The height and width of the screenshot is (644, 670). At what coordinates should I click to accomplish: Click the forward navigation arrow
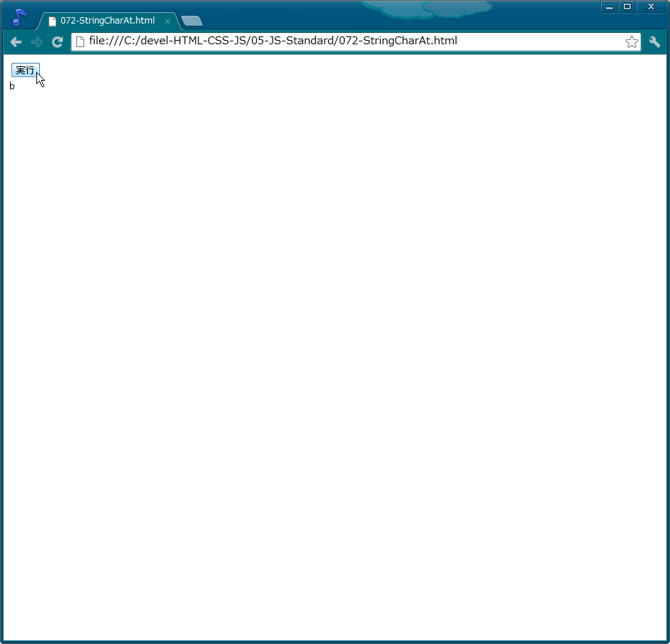click(37, 42)
